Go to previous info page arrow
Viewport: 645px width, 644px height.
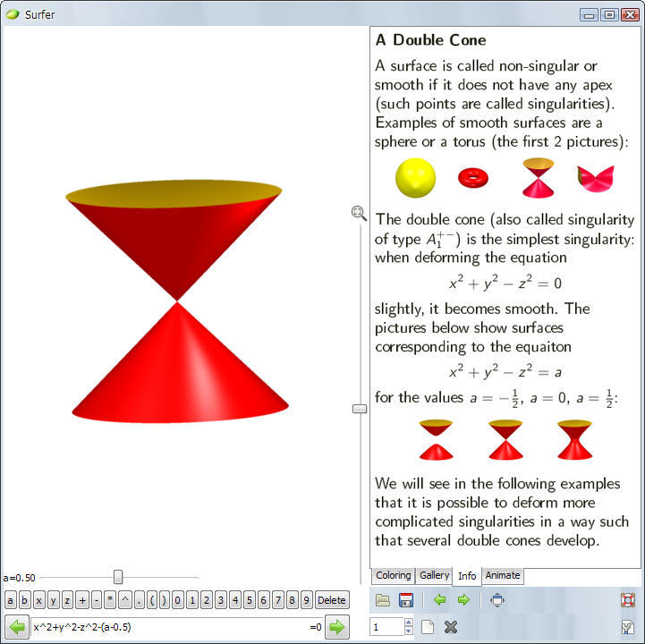(x=439, y=600)
